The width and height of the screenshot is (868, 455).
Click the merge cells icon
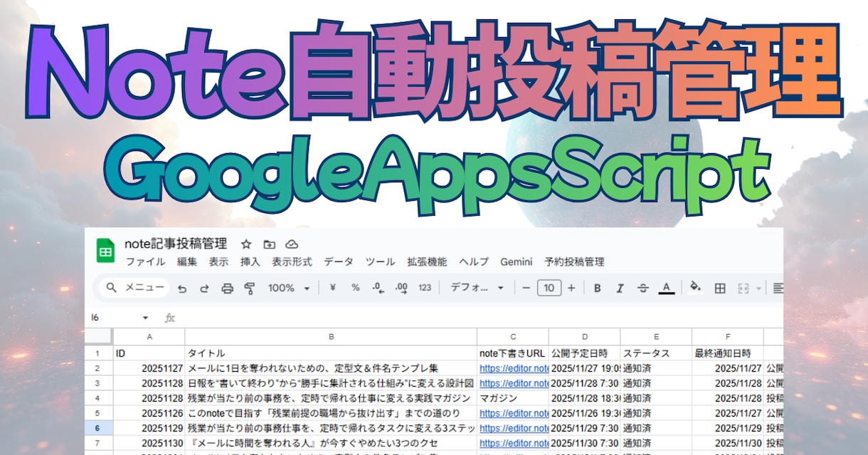pos(744,288)
